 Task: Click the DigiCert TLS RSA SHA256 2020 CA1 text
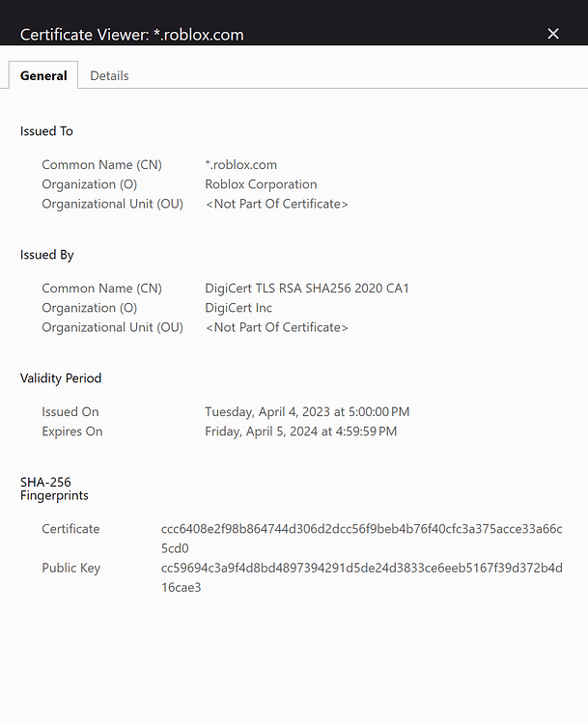click(307, 288)
